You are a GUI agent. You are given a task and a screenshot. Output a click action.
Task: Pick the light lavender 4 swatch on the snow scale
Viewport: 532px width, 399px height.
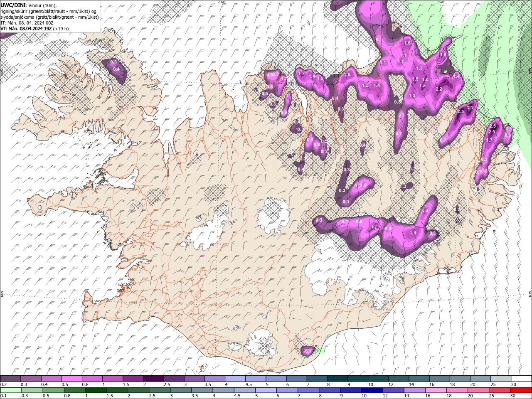point(235,379)
